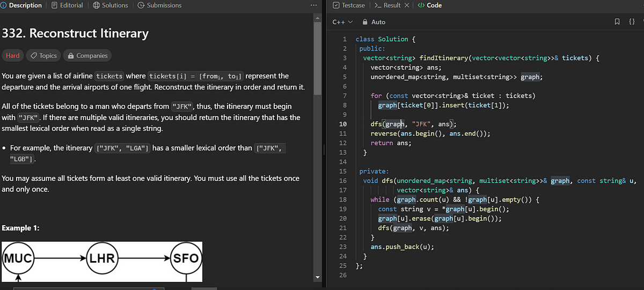Click the 'tickets[i] = [fromi, toi]' inline code

(195, 76)
